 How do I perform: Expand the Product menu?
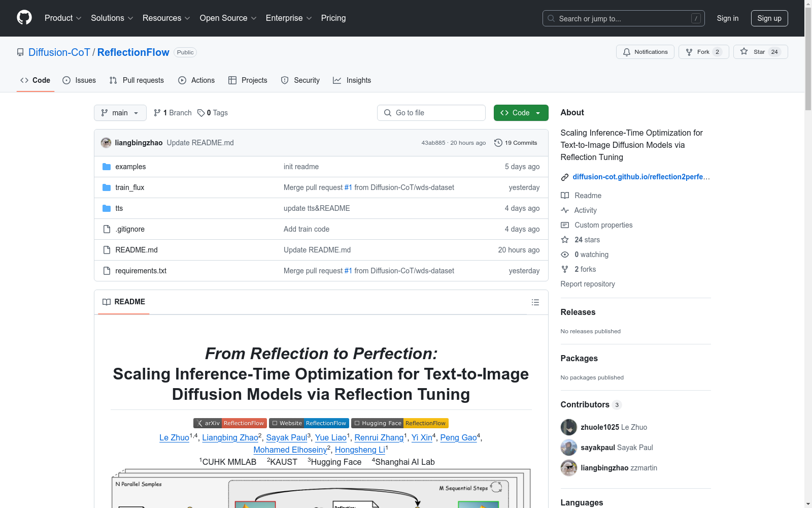click(63, 18)
